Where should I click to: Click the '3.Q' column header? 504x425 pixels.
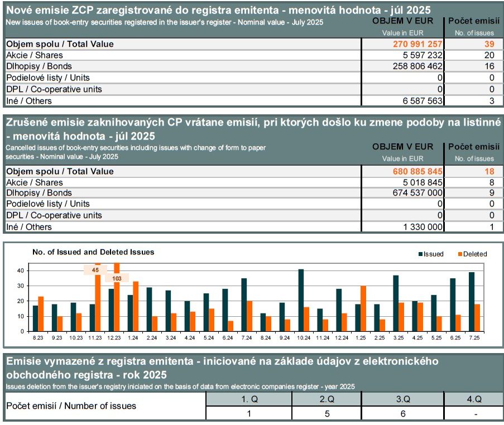[x=403, y=399]
